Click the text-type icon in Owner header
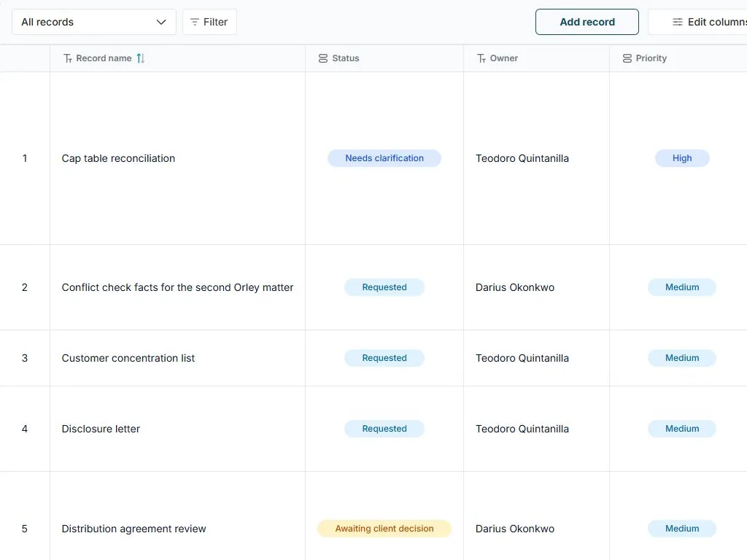747x560 pixels. coord(481,58)
